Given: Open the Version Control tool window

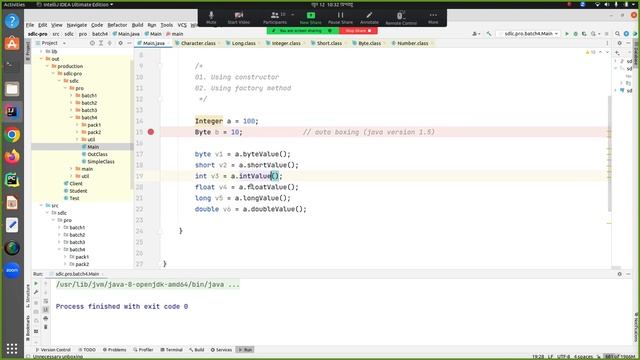Looking at the screenshot, I should click(x=53, y=350).
